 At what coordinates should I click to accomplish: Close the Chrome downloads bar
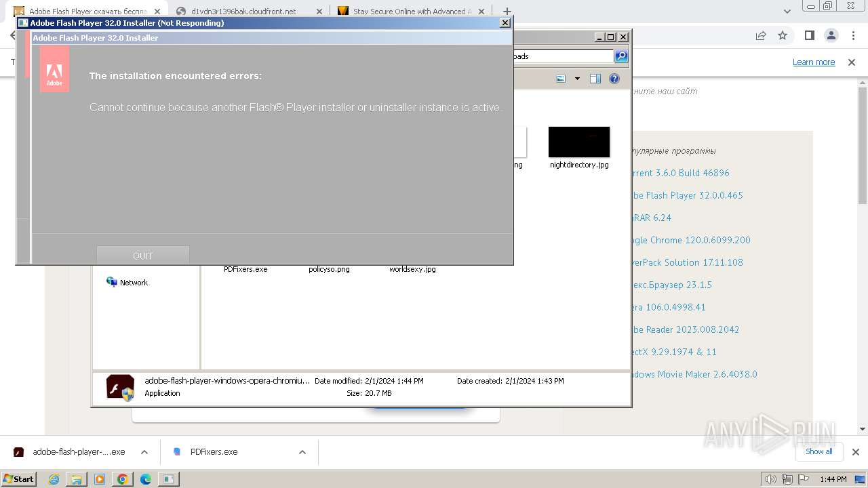coord(855,452)
